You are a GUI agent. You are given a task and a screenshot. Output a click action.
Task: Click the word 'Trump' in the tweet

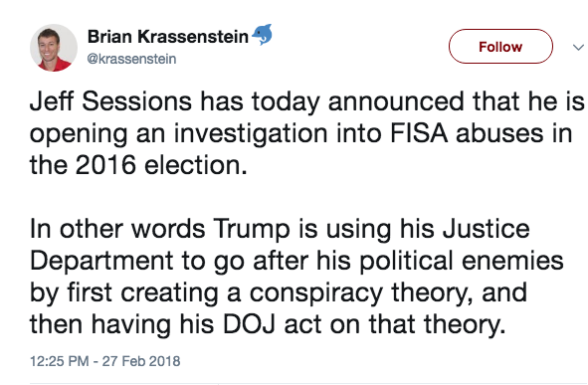click(252, 230)
